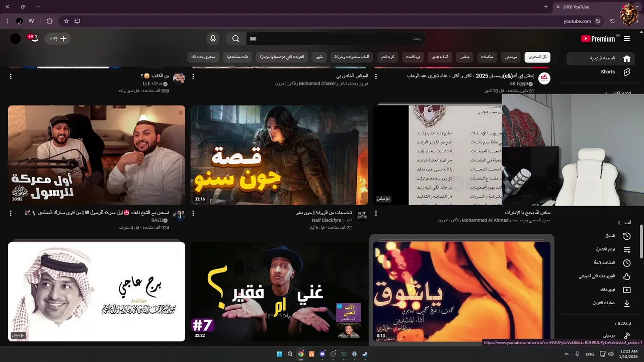The width and height of the screenshot is (644, 362).
Task: Click the YouTube Premium logo
Action: point(598,39)
